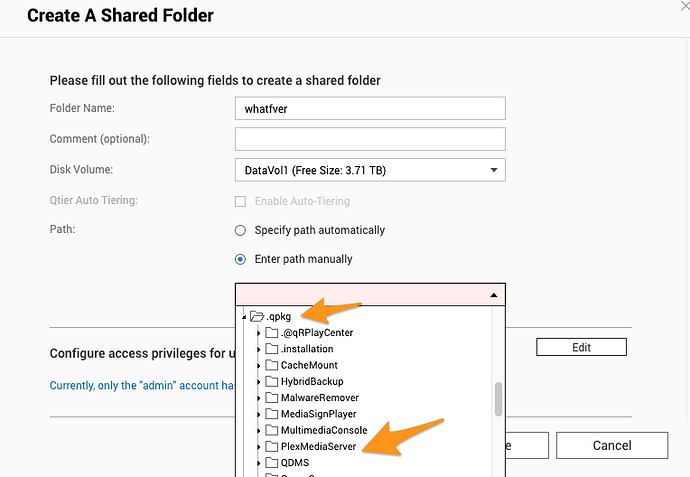
Task: Click the folder tree scrollbar thumb
Action: click(x=499, y=399)
